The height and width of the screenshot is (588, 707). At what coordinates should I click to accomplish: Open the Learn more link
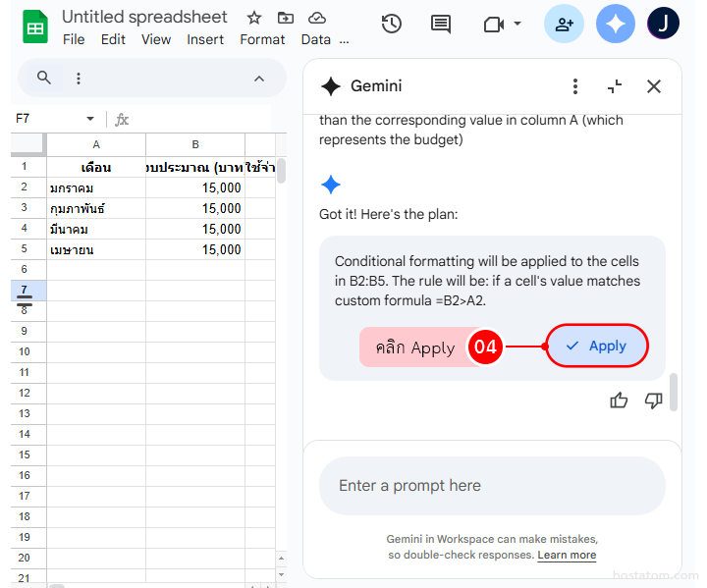click(x=567, y=555)
